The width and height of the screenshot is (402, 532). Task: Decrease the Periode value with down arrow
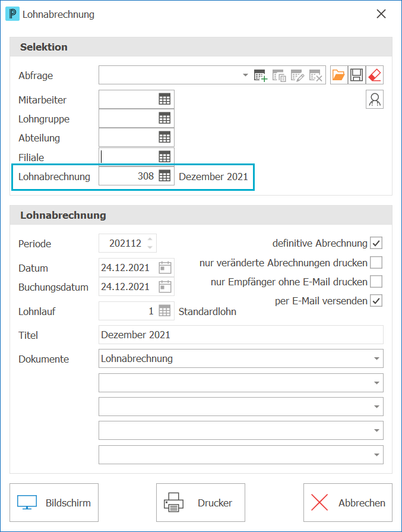[x=150, y=247]
